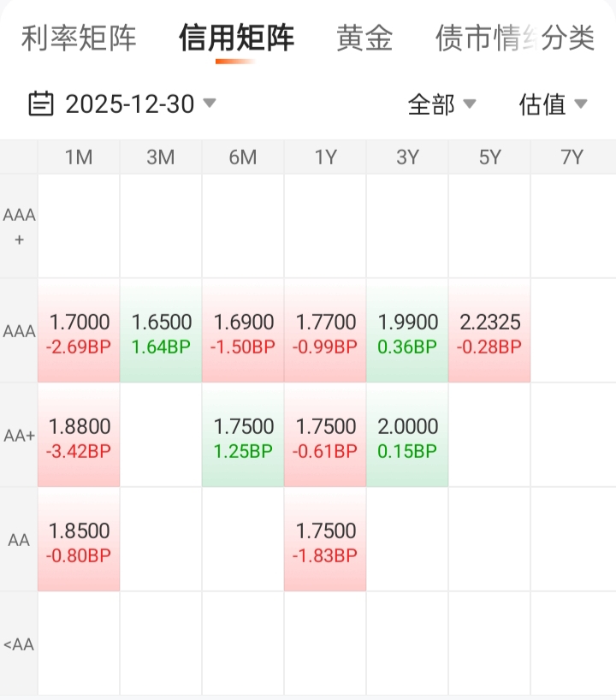Select the AAA 1M cell showing 1.7000

pos(80,332)
